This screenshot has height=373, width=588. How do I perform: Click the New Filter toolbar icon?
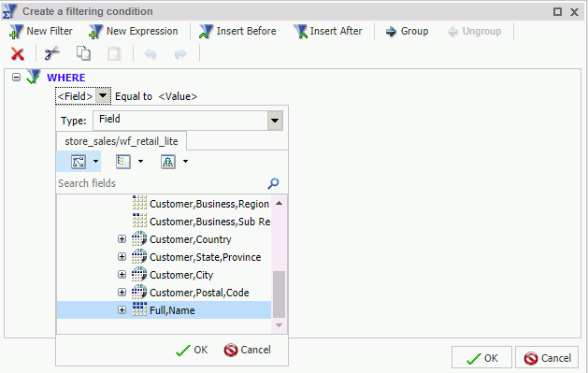[x=16, y=32]
